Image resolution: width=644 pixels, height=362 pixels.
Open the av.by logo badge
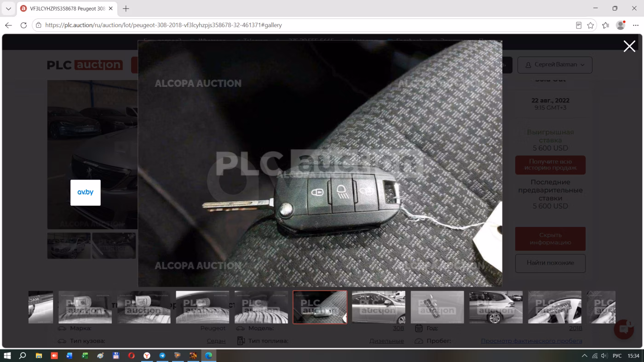tap(86, 192)
